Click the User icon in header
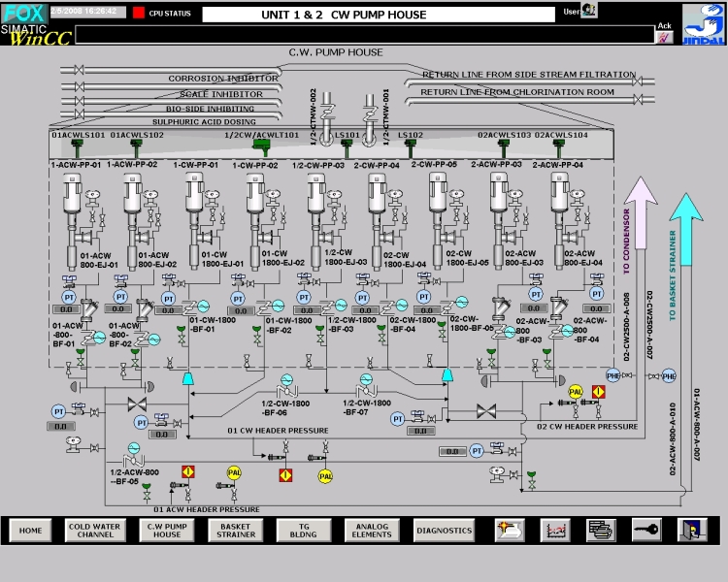 [589, 11]
